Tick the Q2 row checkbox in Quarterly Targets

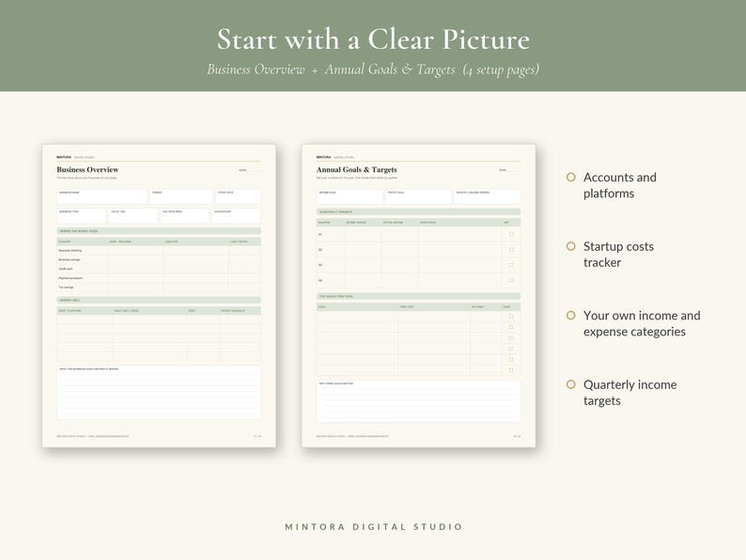[511, 250]
